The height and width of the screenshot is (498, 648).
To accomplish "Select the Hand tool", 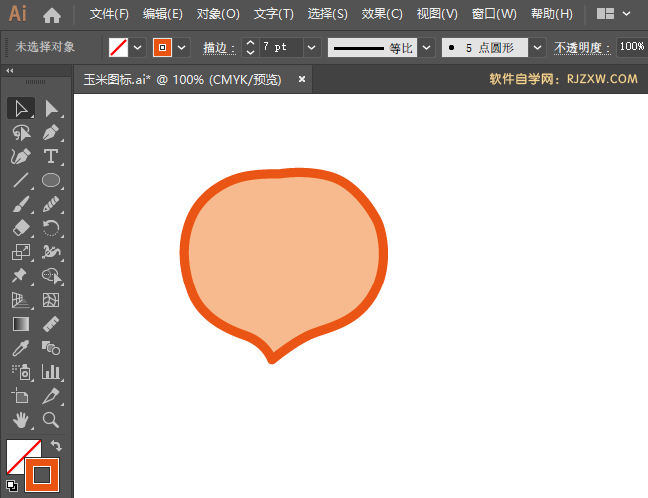I will [x=21, y=420].
